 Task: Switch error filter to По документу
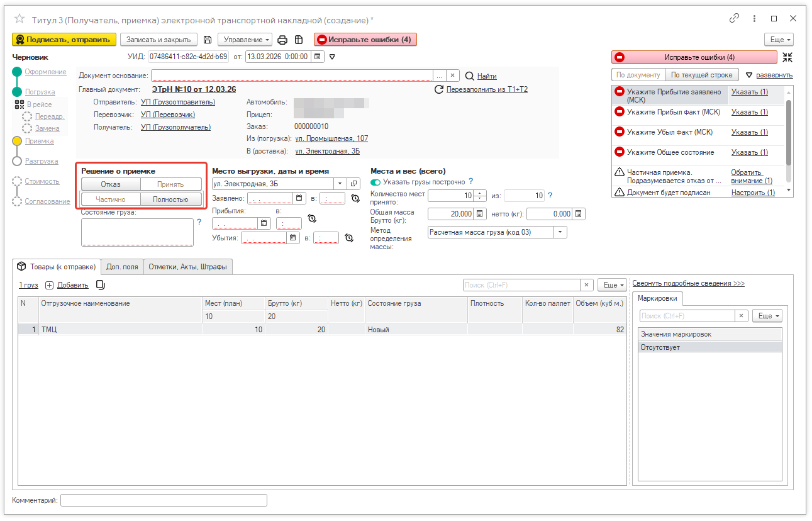(x=638, y=75)
